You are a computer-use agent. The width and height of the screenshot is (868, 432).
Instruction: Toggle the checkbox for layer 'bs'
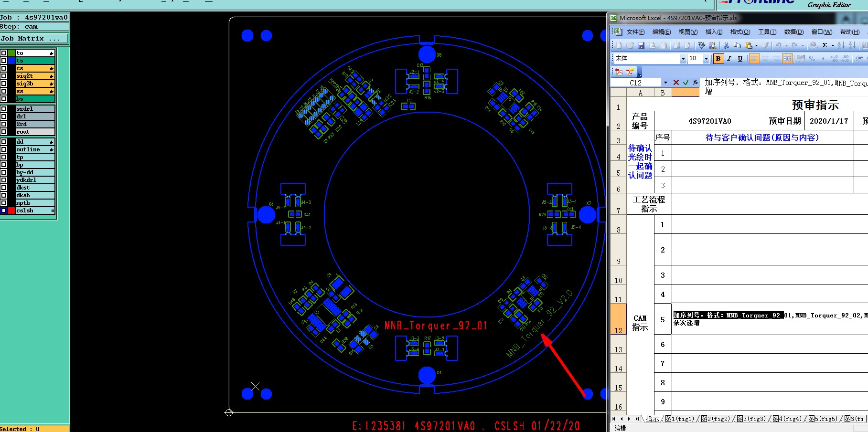tap(3, 99)
